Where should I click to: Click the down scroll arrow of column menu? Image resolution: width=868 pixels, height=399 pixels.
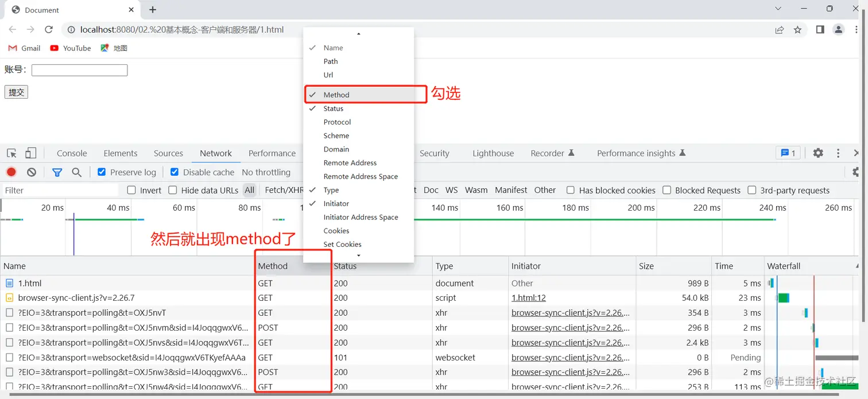359,255
